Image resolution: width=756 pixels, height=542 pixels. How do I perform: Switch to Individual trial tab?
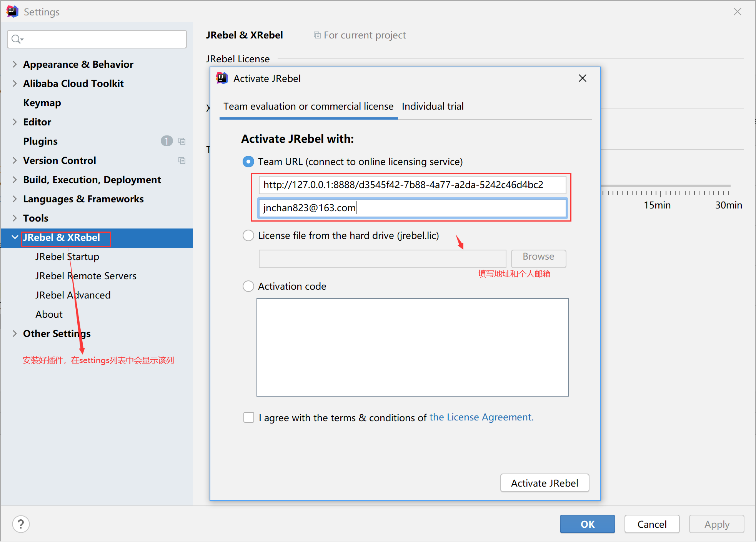433,107
